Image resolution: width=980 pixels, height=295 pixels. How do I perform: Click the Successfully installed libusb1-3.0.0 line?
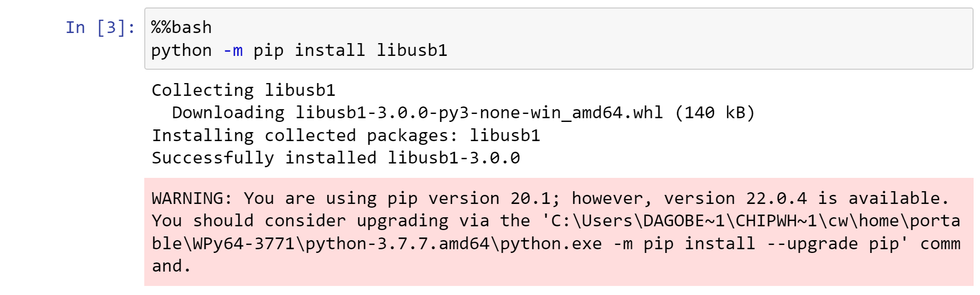coord(336,158)
